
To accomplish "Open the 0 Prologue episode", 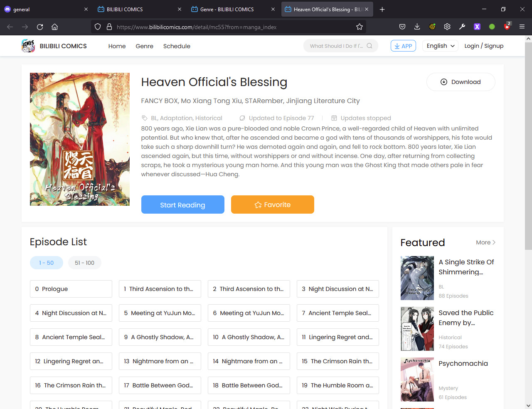I will tap(71, 289).
